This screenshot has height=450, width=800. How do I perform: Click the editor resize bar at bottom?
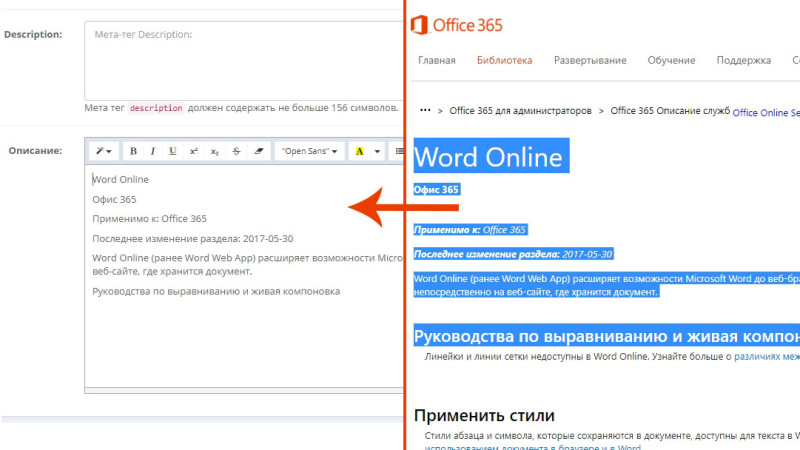[x=244, y=391]
